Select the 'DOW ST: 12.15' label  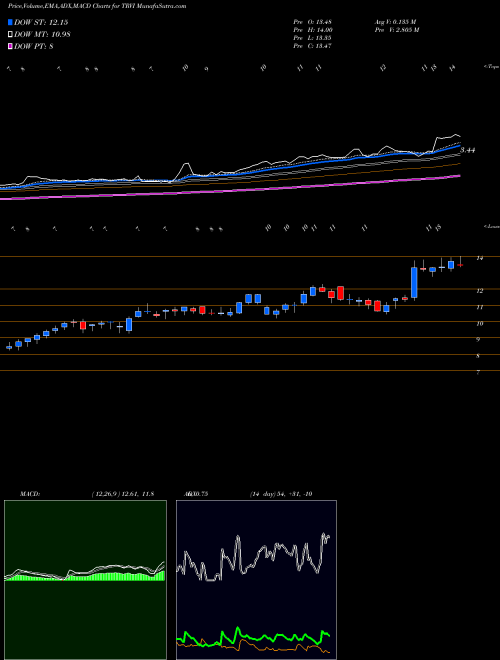[x=41, y=22]
